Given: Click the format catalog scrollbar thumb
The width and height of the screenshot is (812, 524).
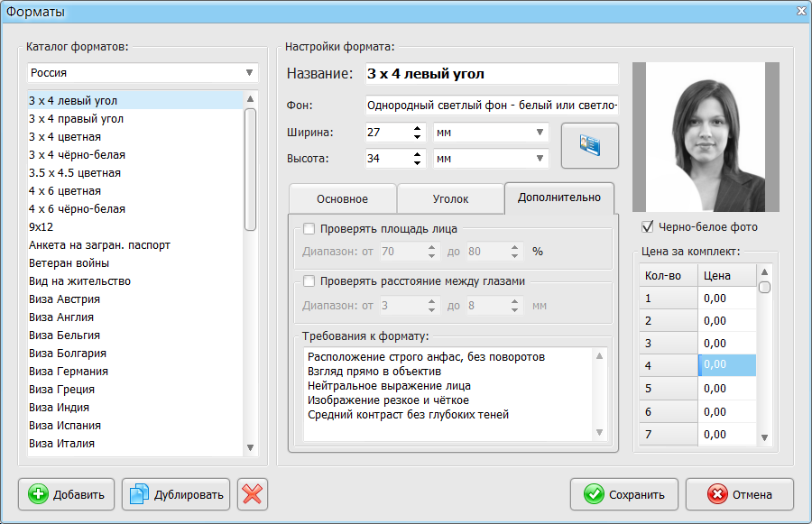Looking at the screenshot, I should tap(250, 169).
